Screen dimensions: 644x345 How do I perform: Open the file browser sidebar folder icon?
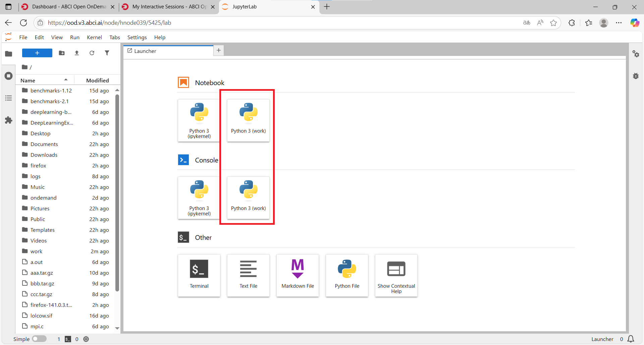pos(9,54)
